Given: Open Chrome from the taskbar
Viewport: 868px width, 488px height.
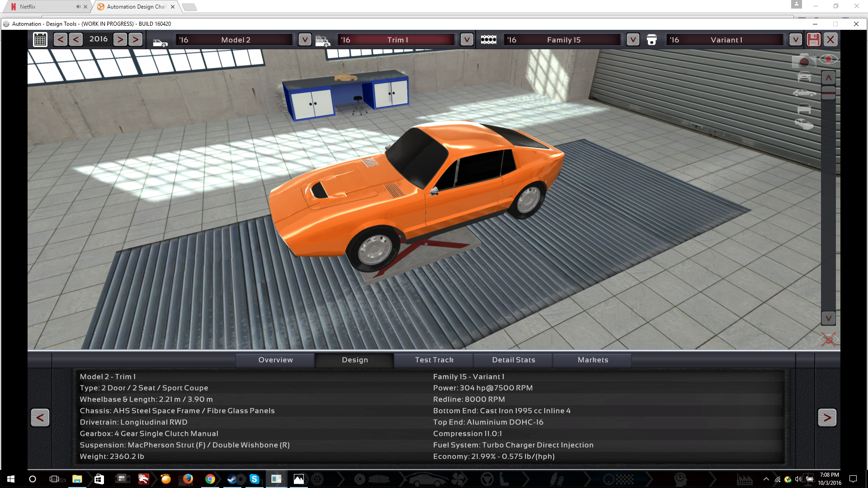Looking at the screenshot, I should coord(210,479).
